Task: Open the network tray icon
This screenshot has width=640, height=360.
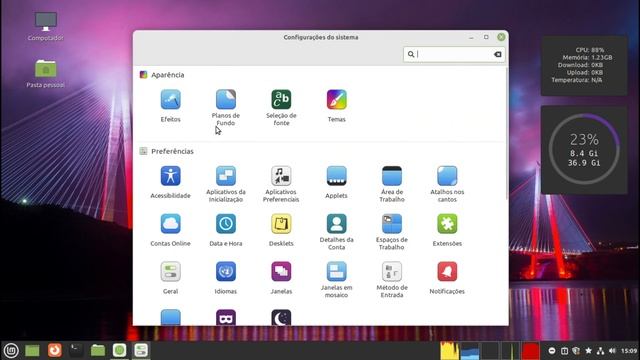Action: coord(600,351)
